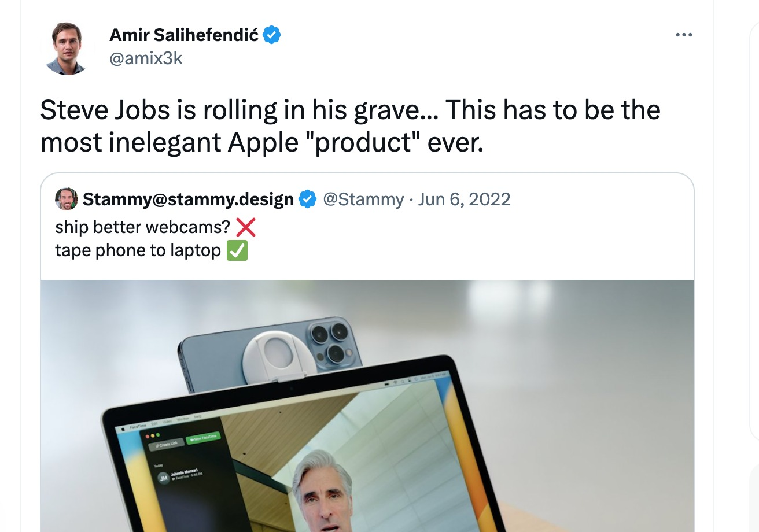The image size is (759, 532).
Task: Click the red X emoji after 'ship better webcams?'
Action: [246, 227]
